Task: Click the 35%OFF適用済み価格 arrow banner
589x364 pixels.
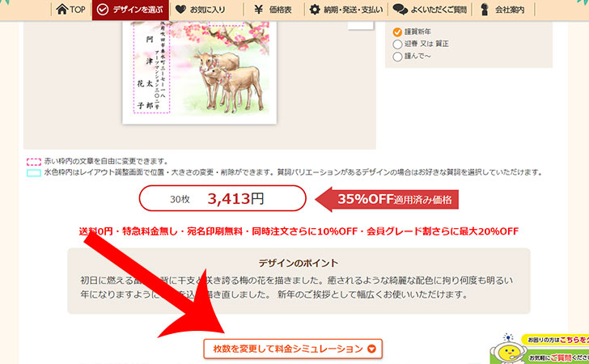Action: 387,199
